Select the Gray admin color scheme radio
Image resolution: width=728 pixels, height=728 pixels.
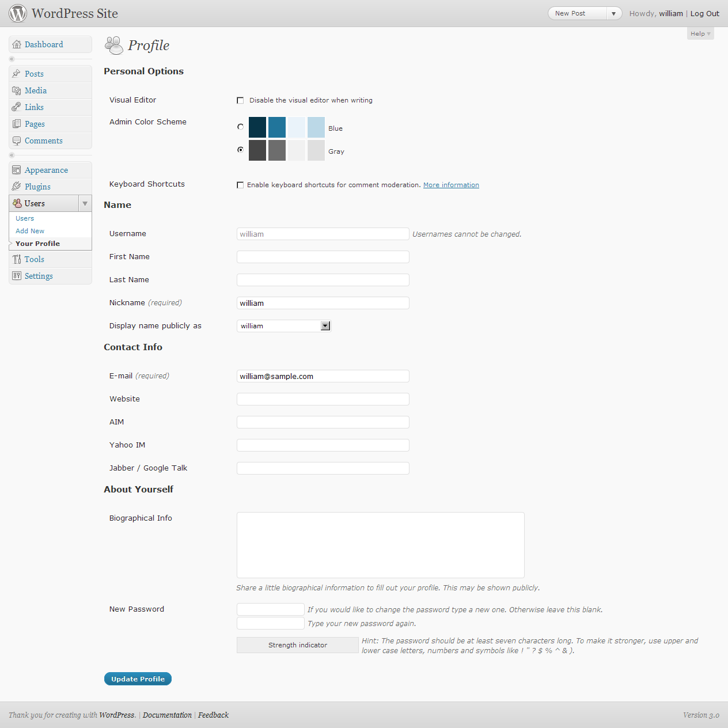pos(240,150)
